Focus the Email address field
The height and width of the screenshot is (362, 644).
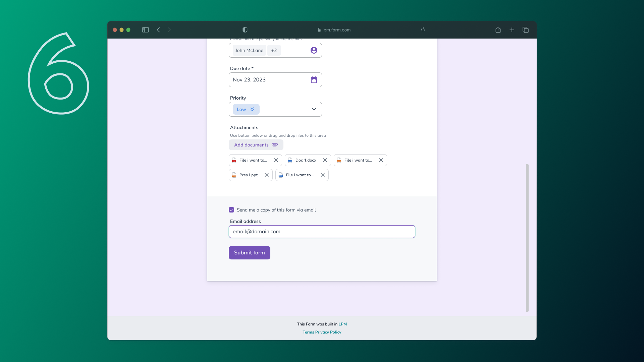coord(322,232)
